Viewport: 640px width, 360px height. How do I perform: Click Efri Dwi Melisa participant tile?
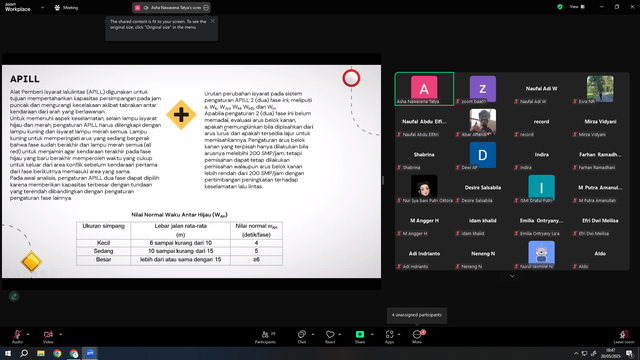coord(600,221)
